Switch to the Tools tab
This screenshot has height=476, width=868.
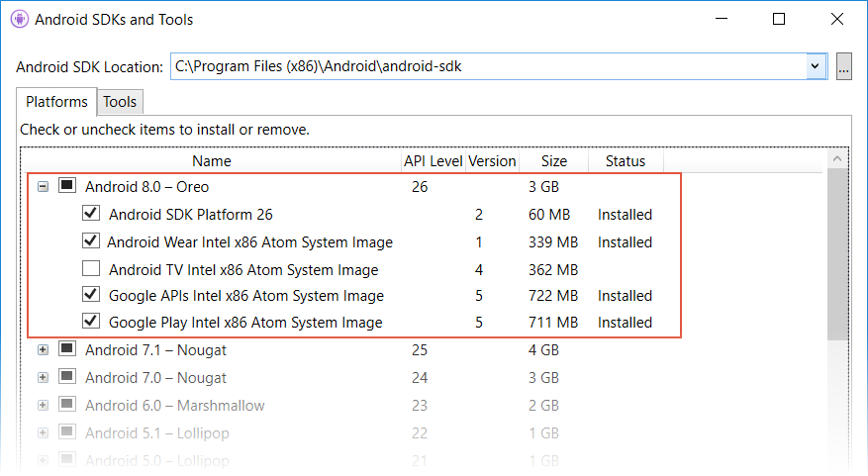pos(120,102)
